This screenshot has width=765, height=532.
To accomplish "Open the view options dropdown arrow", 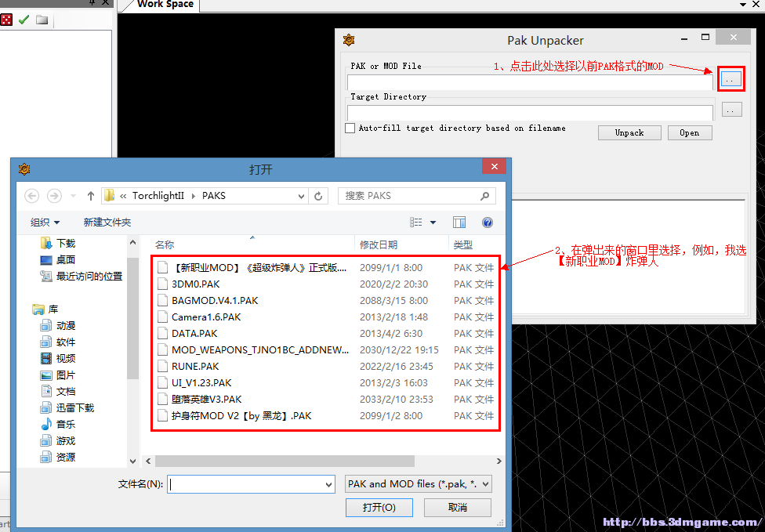I will [433, 223].
